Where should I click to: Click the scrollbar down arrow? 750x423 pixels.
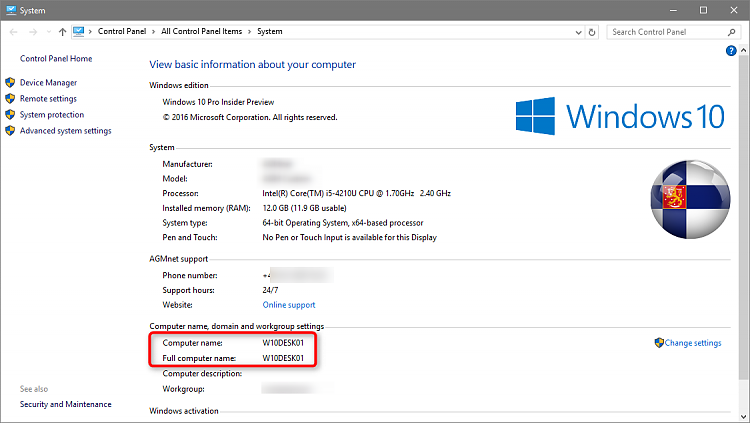[743, 417]
